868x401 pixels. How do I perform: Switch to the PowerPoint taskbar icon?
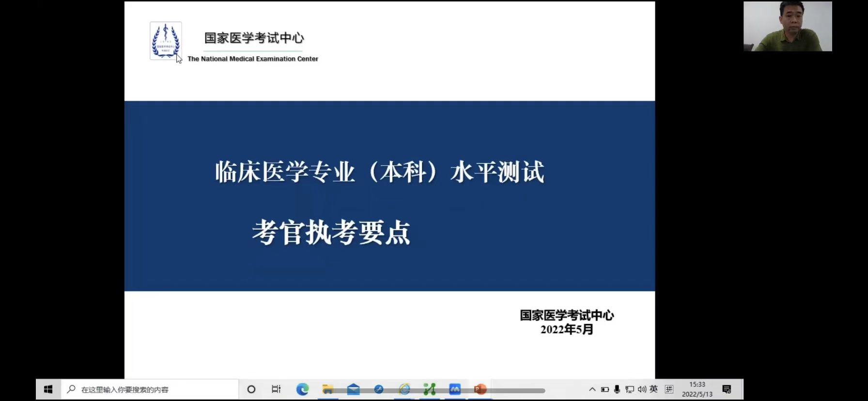point(480,389)
